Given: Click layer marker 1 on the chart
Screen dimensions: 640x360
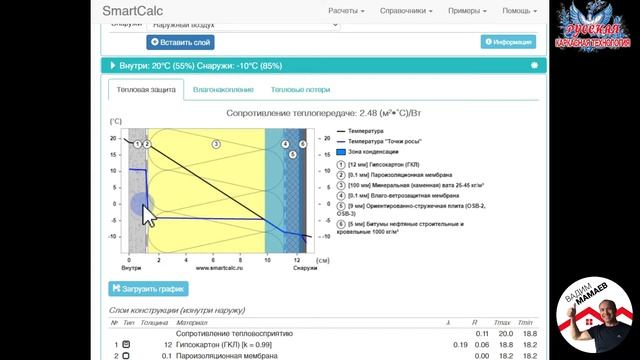Looking at the screenshot, I should pos(138,144).
